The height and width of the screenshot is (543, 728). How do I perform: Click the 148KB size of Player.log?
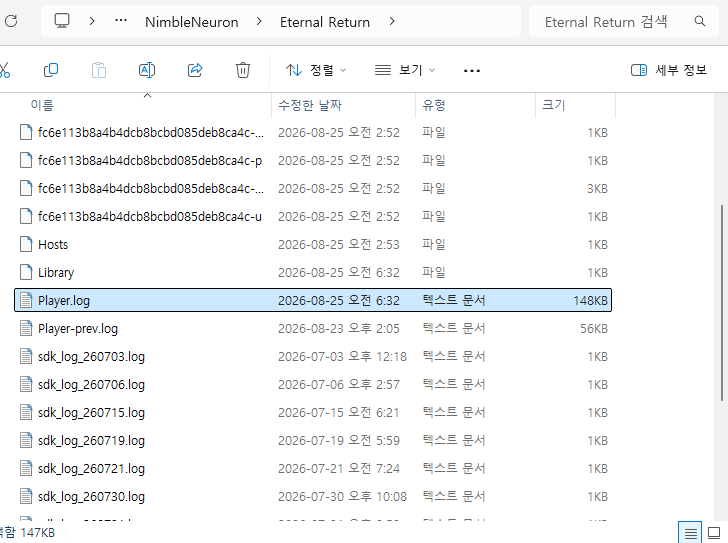(x=590, y=301)
